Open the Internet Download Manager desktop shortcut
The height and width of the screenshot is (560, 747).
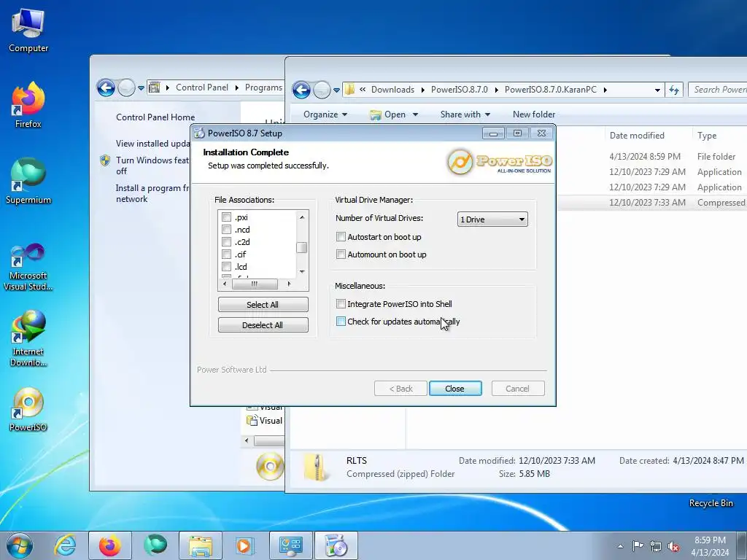click(x=28, y=338)
